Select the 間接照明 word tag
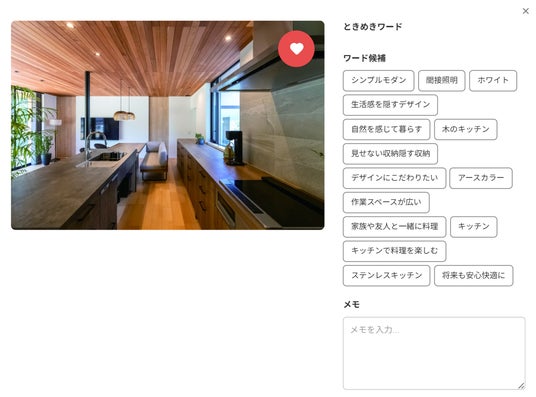The image size is (536, 397). [441, 80]
